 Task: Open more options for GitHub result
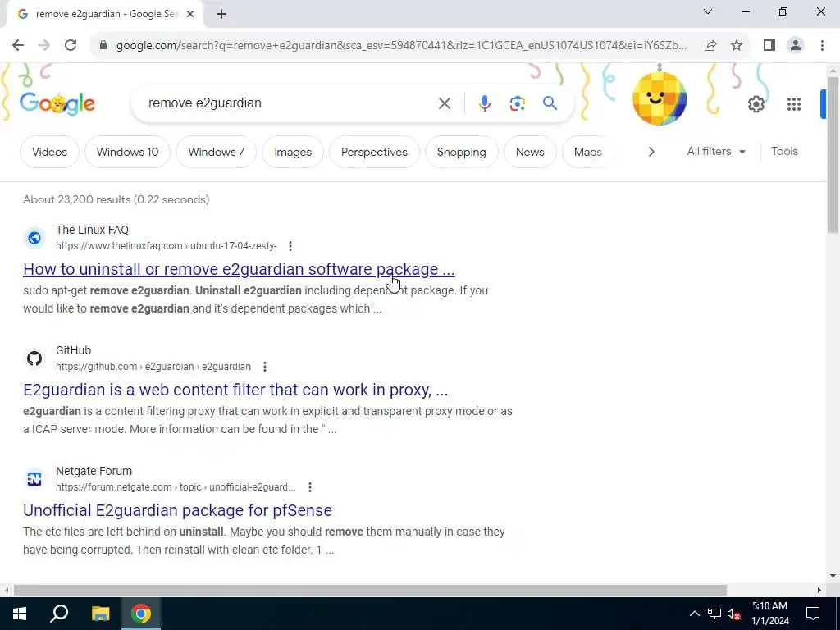(265, 367)
